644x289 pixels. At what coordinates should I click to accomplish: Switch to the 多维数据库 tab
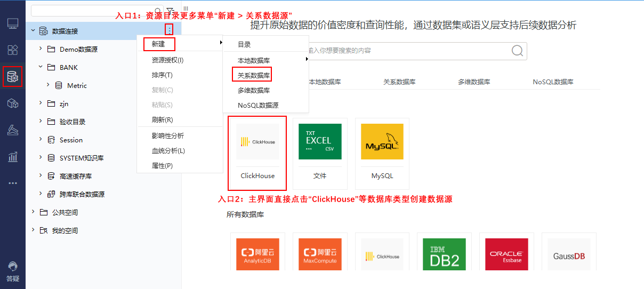[474, 82]
